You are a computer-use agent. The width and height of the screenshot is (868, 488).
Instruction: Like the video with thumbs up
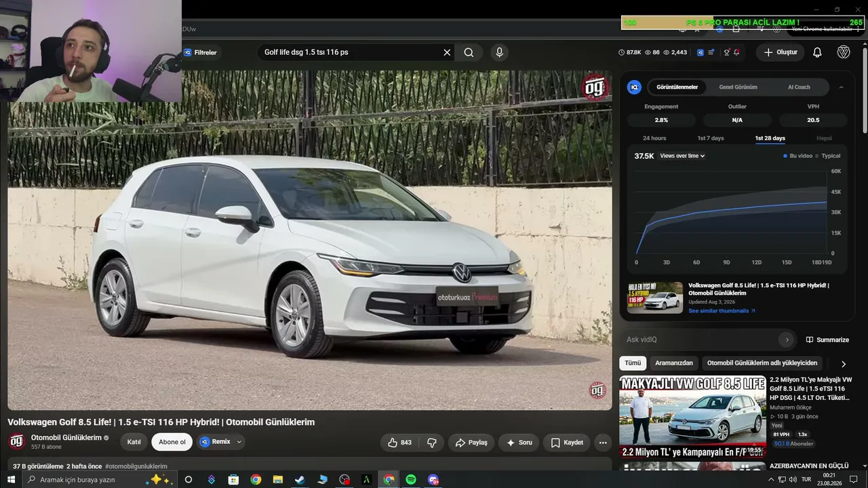(x=399, y=443)
